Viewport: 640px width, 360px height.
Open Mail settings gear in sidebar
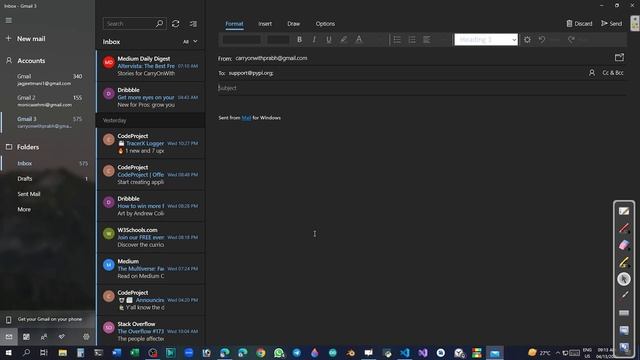pyautogui.click(x=86, y=337)
